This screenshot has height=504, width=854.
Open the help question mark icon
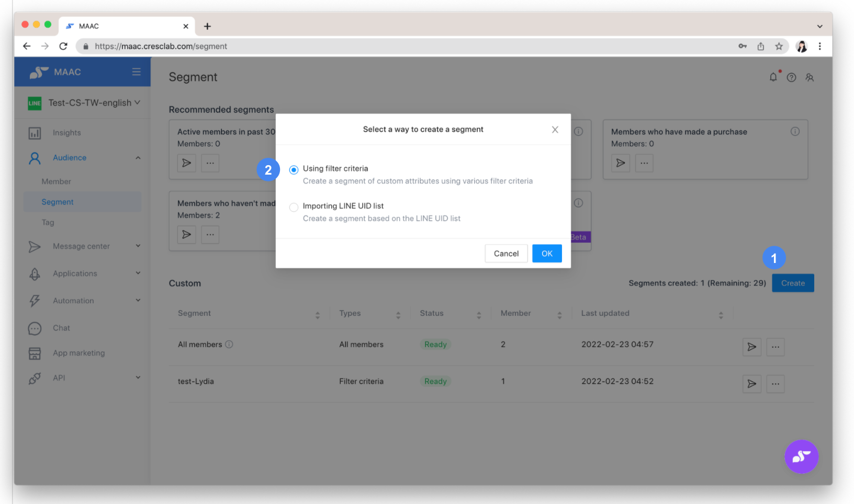791,77
